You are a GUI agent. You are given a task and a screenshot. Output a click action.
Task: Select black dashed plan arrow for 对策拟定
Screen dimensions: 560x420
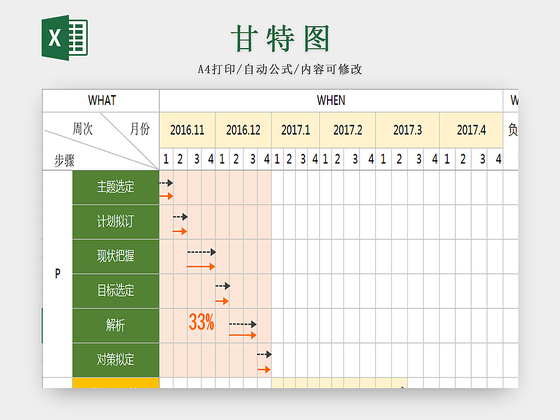[x=264, y=354]
